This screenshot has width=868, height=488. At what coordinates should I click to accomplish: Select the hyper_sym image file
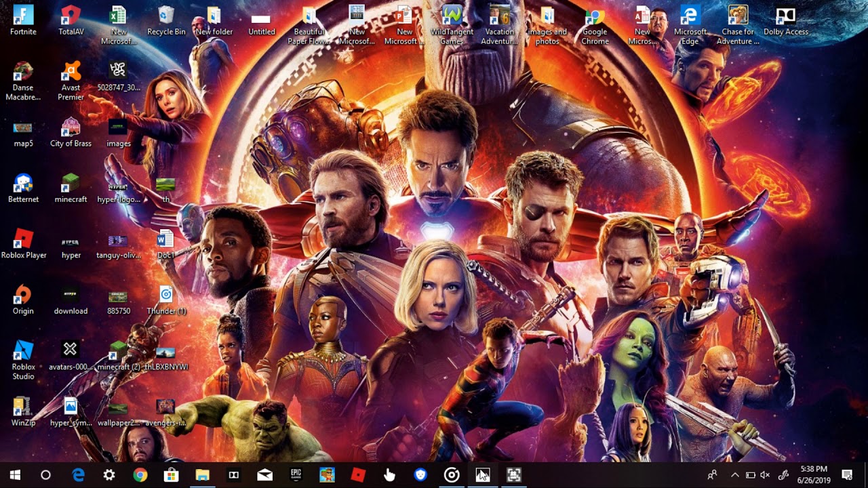pyautogui.click(x=71, y=411)
